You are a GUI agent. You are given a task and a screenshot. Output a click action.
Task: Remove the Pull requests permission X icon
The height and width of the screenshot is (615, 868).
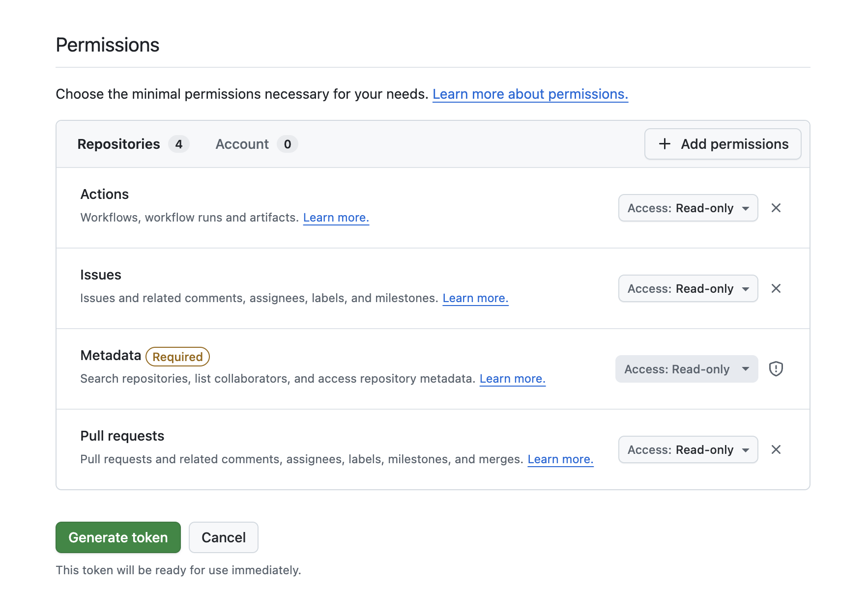tap(776, 449)
